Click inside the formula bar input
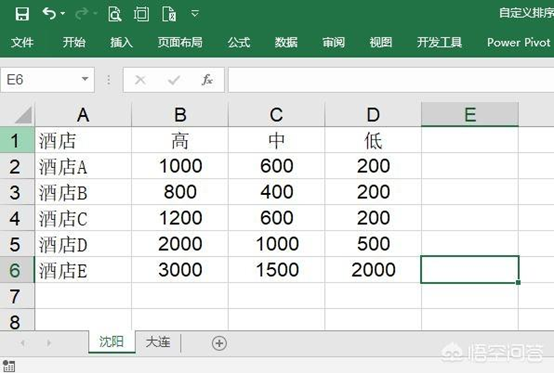The height and width of the screenshot is (373, 554). pyautogui.click(x=391, y=80)
